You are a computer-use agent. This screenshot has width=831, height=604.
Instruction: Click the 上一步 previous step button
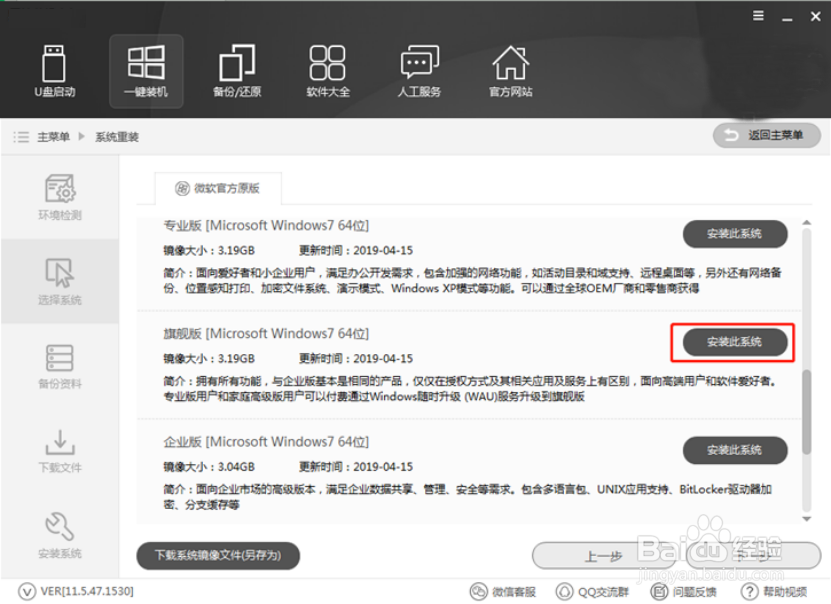click(604, 556)
